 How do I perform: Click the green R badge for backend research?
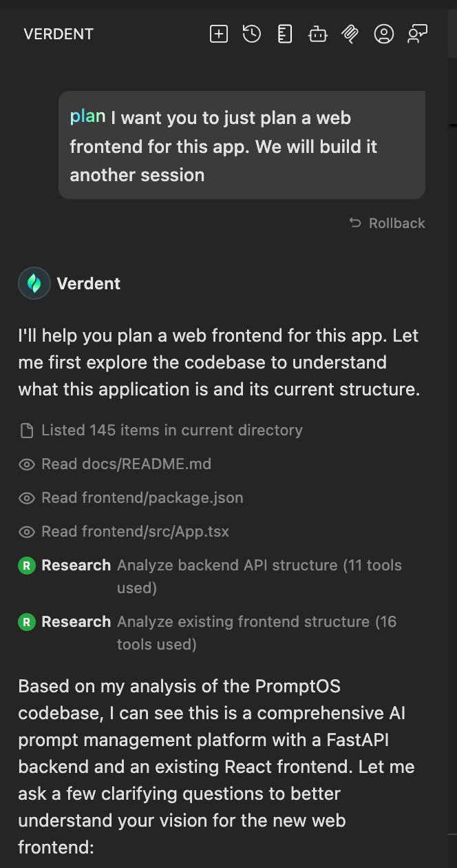click(x=26, y=566)
